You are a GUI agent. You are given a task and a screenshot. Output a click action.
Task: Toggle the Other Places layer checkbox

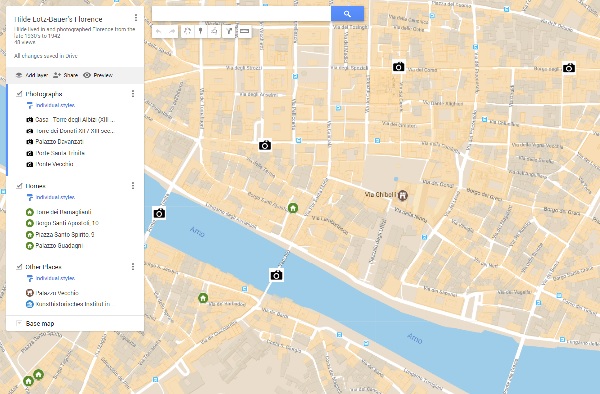coord(19,267)
